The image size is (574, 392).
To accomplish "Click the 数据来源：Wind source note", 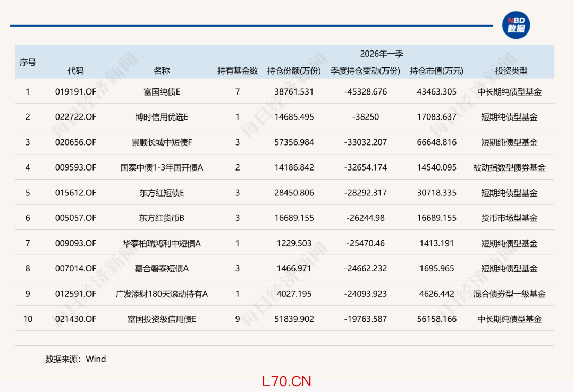I will [75, 359].
